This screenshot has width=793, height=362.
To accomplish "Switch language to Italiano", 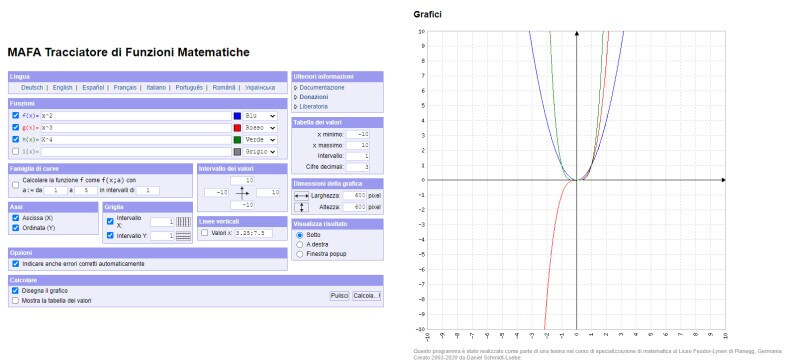I will [156, 87].
